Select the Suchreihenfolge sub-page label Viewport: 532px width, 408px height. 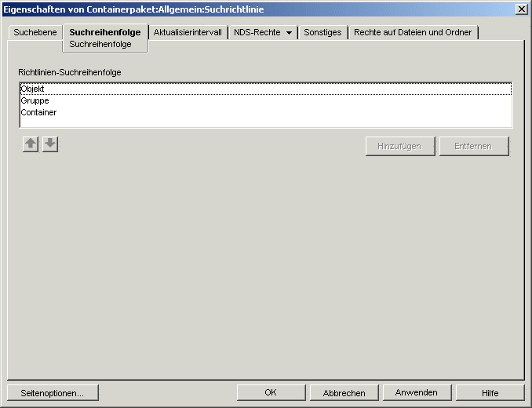100,45
